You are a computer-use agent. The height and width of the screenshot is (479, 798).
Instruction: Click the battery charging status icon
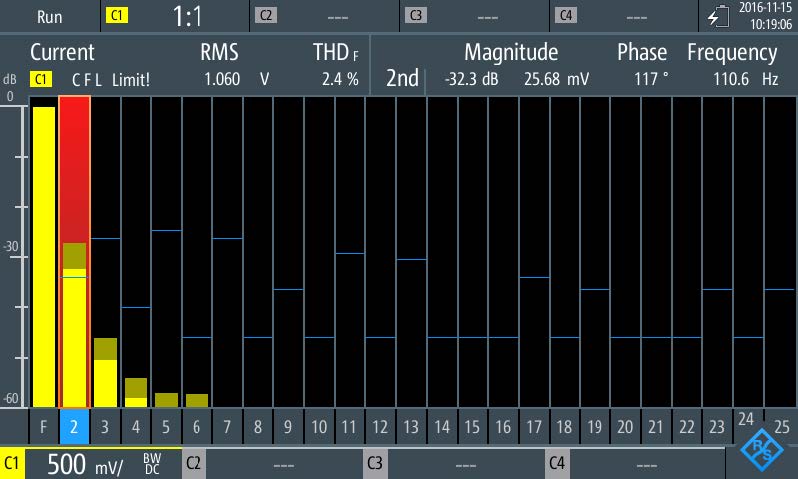pyautogui.click(x=717, y=16)
